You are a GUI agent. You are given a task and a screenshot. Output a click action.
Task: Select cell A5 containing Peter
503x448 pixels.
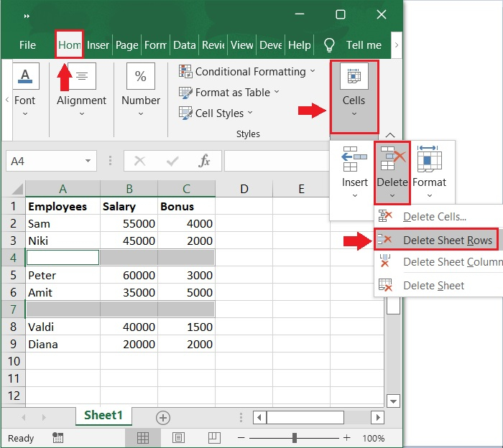pyautogui.click(x=63, y=275)
